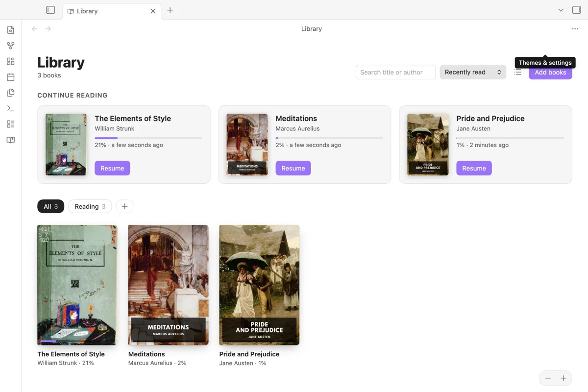The height and width of the screenshot is (392, 588).
Task: Resume reading Meditations
Action: tap(293, 168)
